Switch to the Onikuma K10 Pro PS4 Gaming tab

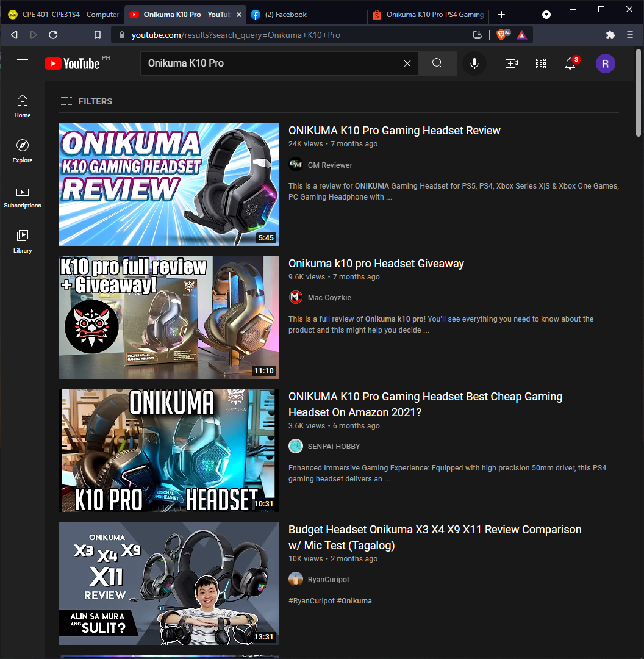pyautogui.click(x=429, y=15)
